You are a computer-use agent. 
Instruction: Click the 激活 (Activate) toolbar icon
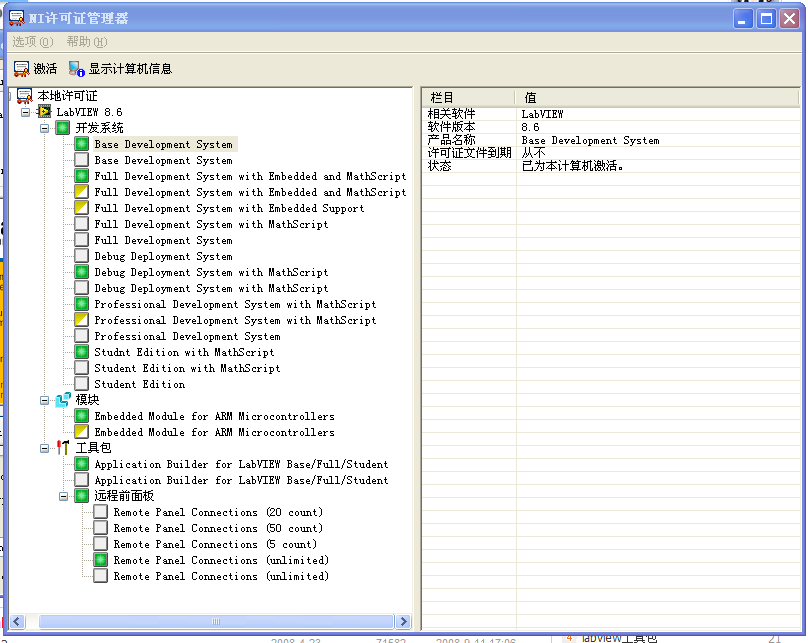(x=22, y=69)
